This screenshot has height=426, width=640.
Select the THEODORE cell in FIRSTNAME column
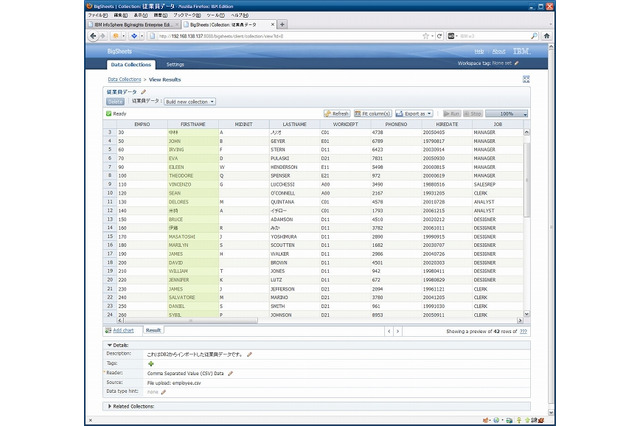(x=193, y=176)
